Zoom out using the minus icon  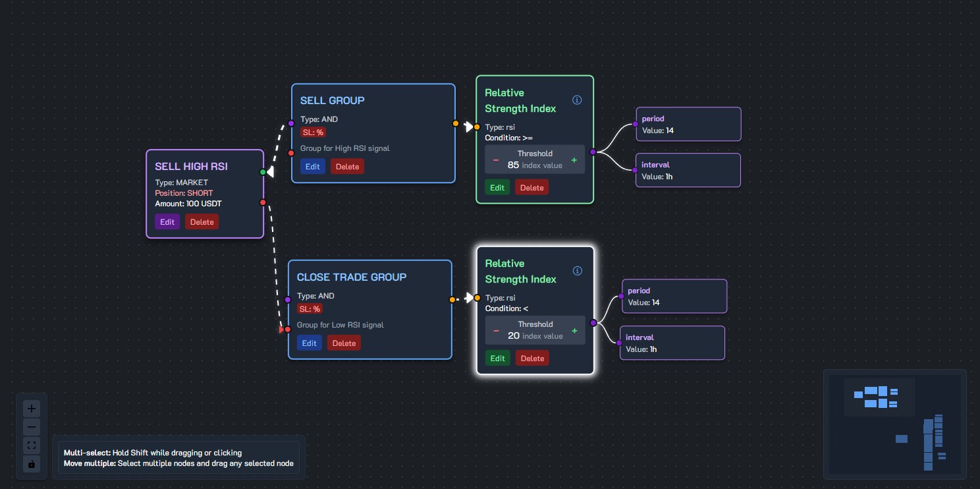pos(31,426)
